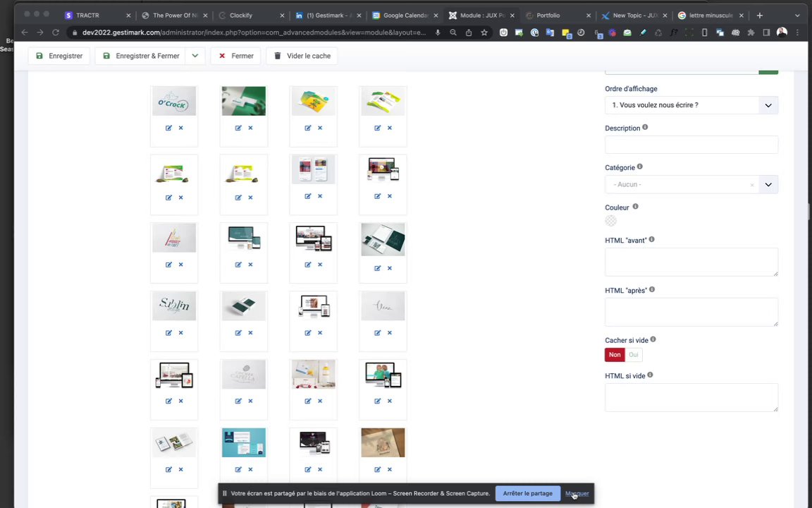Show info icon next to Couleur

pos(635,206)
